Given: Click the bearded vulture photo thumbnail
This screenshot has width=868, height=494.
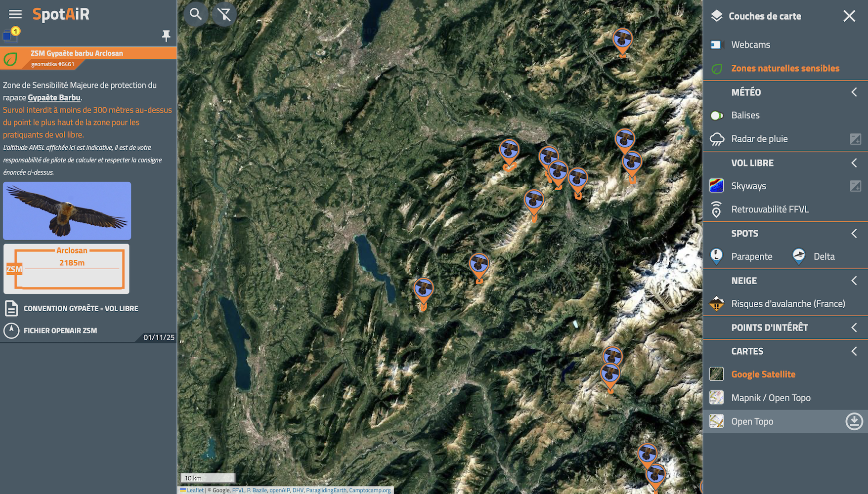Looking at the screenshot, I should tap(67, 211).
